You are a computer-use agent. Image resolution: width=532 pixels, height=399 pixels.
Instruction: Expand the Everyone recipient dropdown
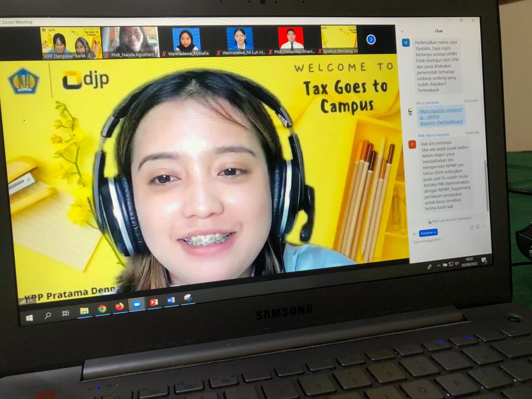(x=428, y=233)
